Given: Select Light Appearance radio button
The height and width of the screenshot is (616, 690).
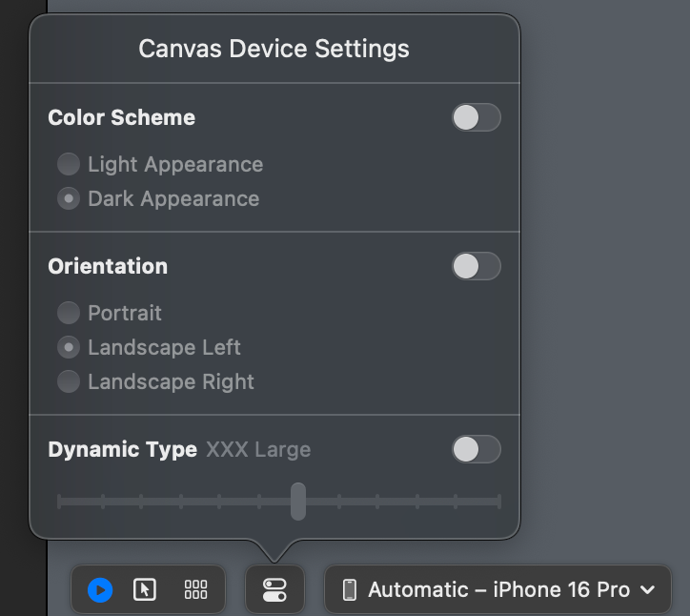Looking at the screenshot, I should (69, 164).
